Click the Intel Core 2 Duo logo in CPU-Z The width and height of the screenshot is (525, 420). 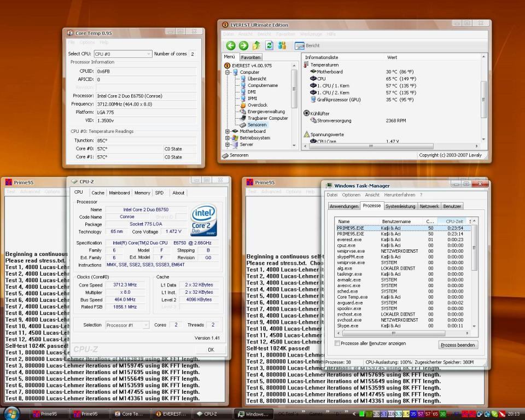pos(203,220)
